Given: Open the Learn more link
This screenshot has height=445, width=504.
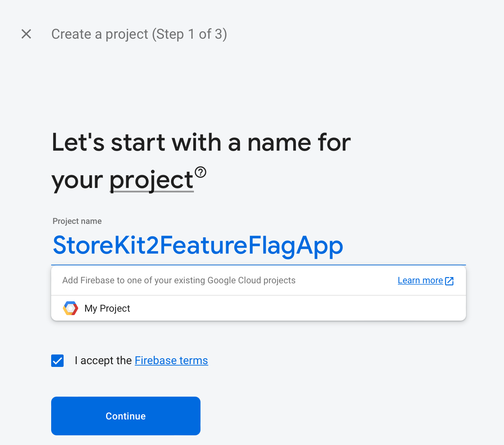Looking at the screenshot, I should click(420, 281).
